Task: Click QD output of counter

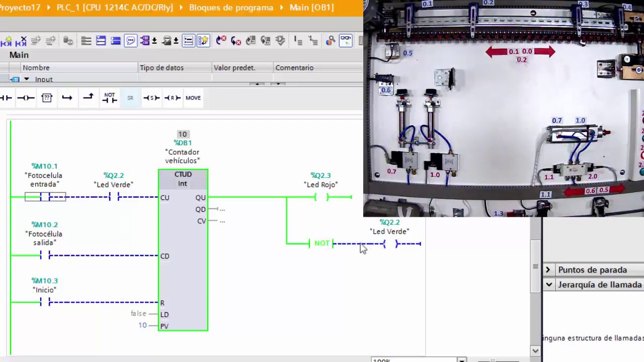Action: 201,209
